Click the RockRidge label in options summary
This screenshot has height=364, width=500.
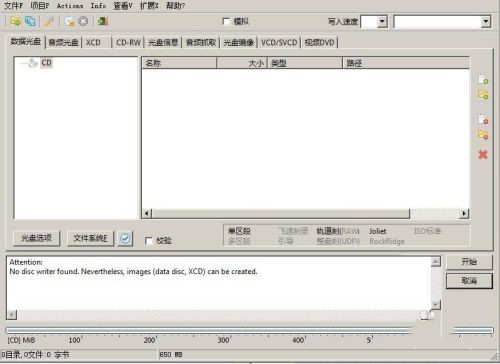click(387, 241)
